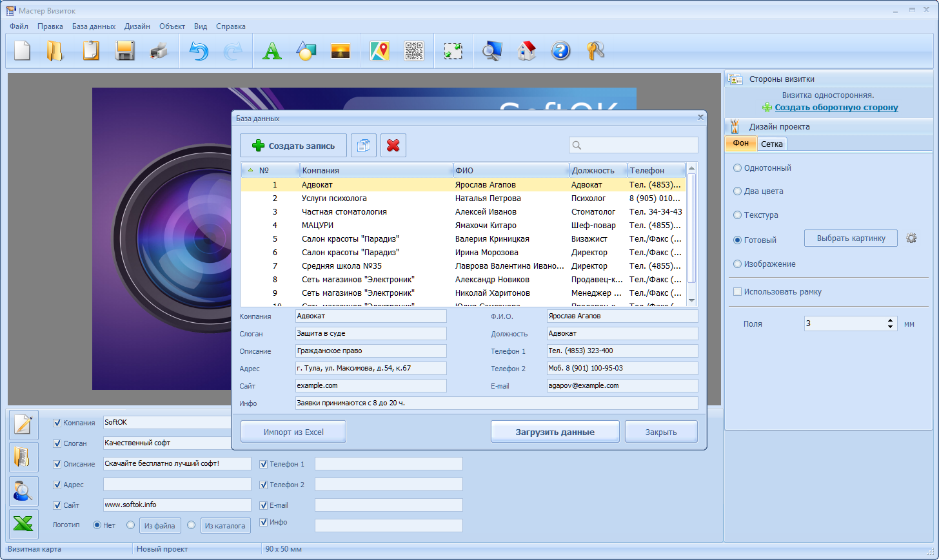939x560 pixels.
Task: Click the QR code toolbar icon
Action: 414,51
